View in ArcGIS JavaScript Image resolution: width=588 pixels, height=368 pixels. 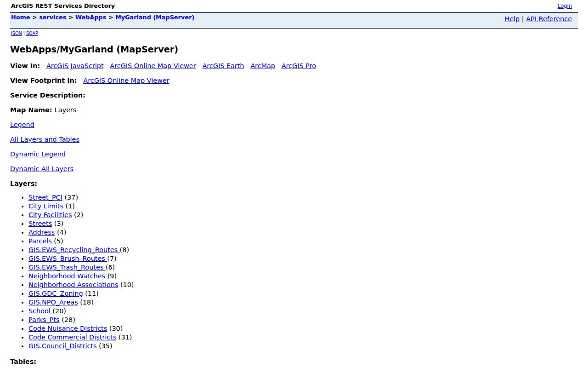pyautogui.click(x=75, y=66)
